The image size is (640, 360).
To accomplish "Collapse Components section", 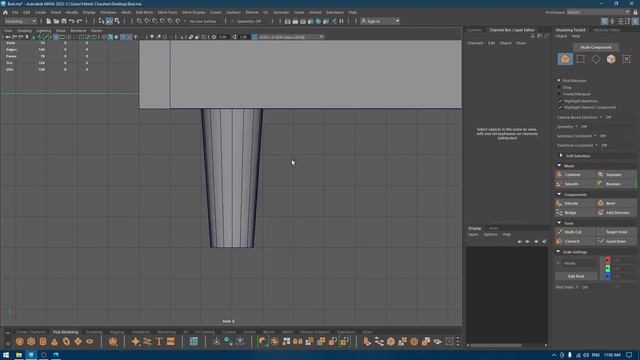I will tap(559, 194).
